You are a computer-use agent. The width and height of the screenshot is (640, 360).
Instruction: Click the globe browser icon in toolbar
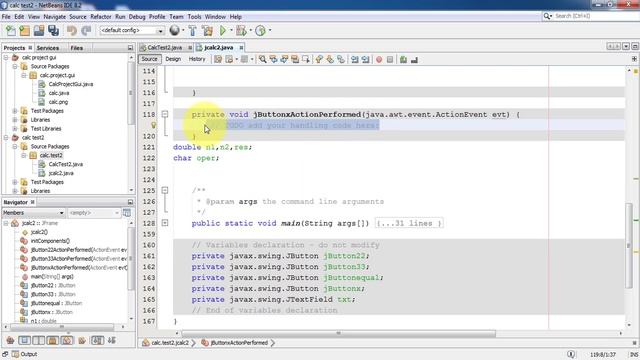[175, 30]
